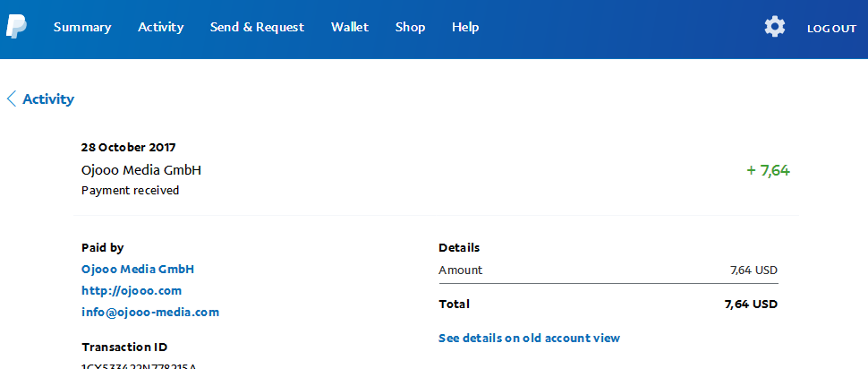
Task: Visit the http://ojooo.com link
Action: click(132, 291)
